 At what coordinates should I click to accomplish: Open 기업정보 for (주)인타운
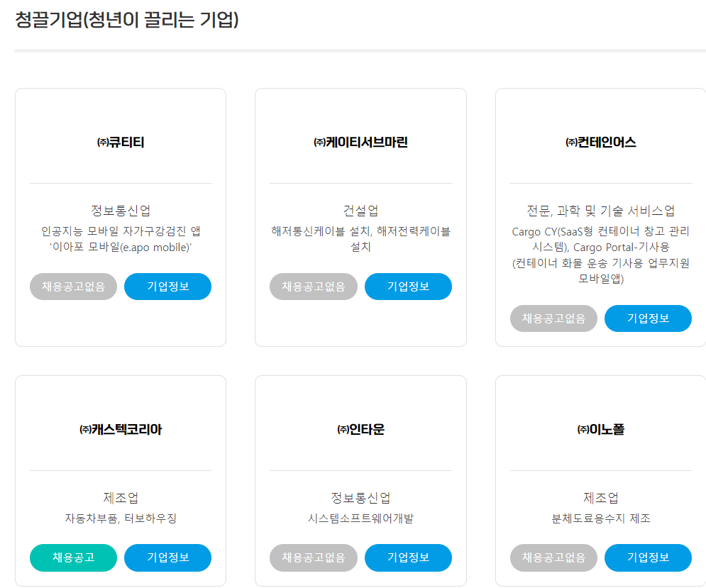408,558
